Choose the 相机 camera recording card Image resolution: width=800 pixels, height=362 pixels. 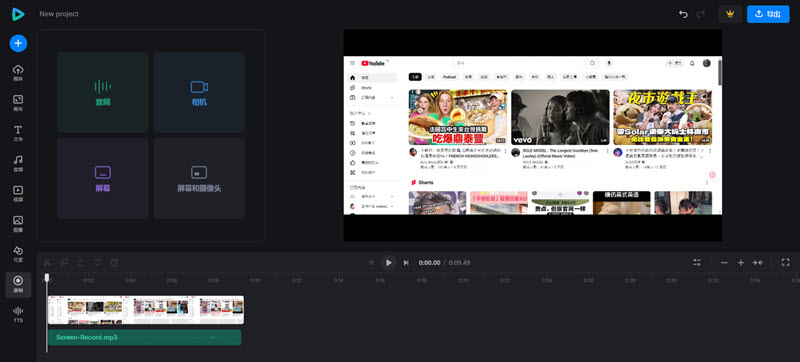(x=199, y=92)
